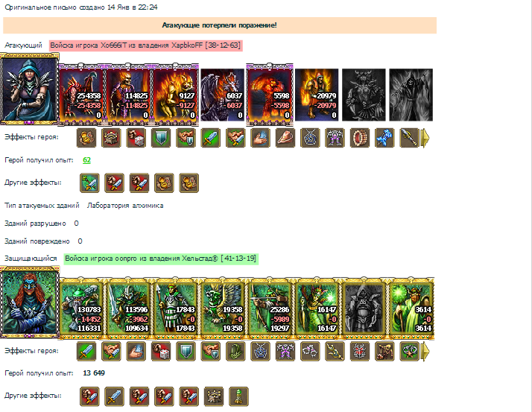Click the dice-and-fist effect icon in attacker's hero effects

(136, 138)
